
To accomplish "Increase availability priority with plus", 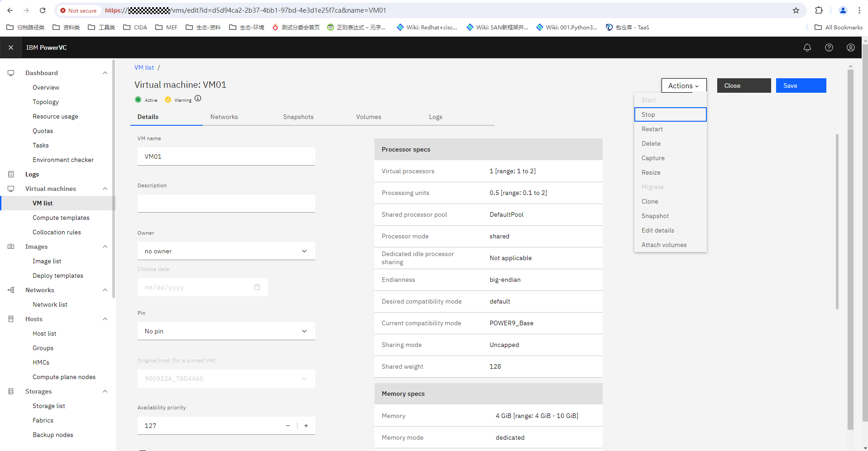I will click(306, 426).
